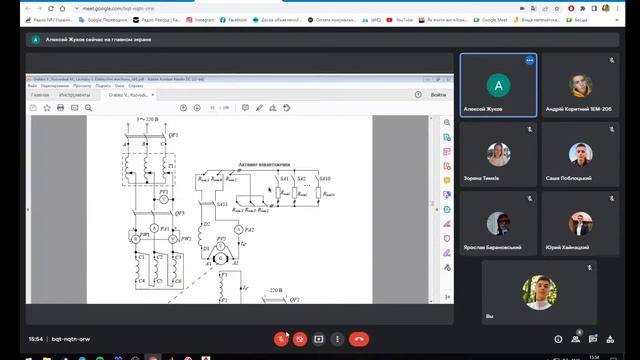Open the chat with everyone icon
Viewport: 640px width, 360px height.
coord(593,339)
